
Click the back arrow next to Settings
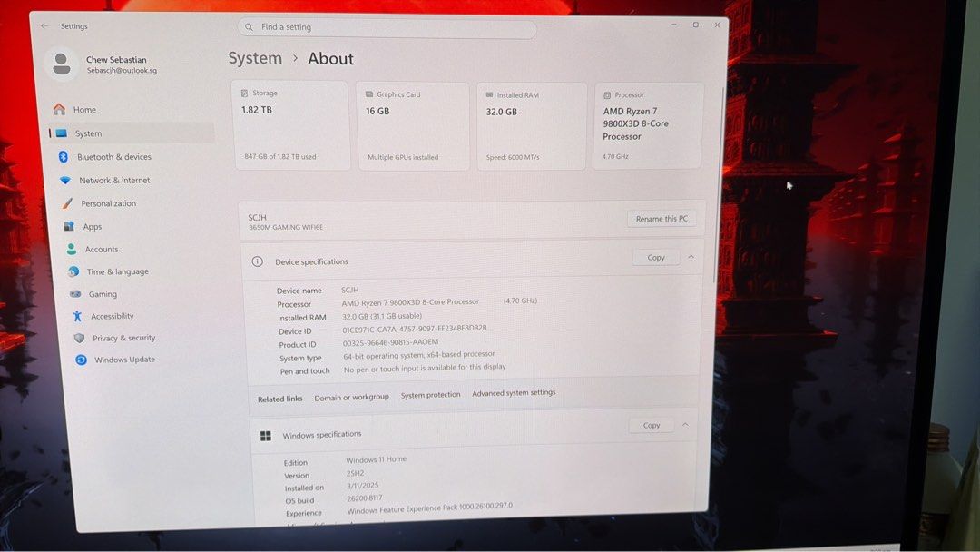coord(44,26)
